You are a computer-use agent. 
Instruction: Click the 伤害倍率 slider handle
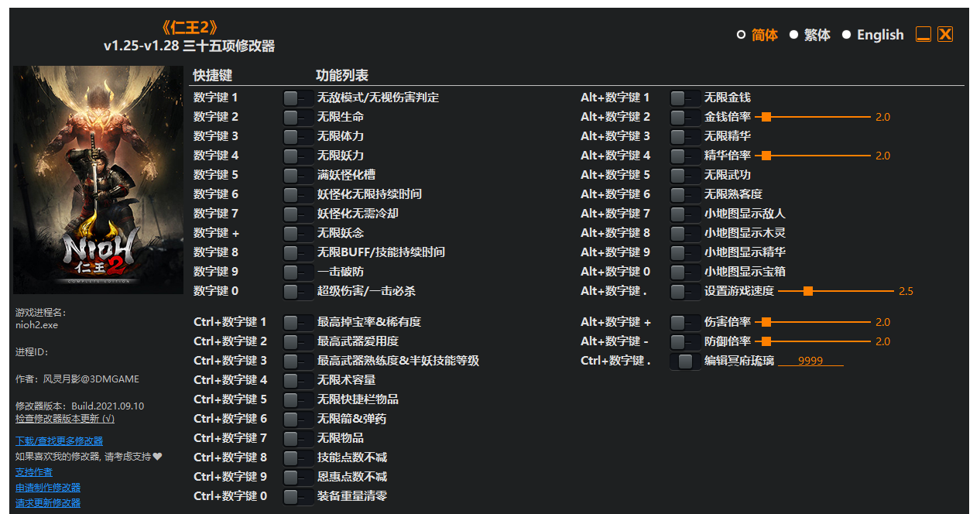tap(766, 322)
